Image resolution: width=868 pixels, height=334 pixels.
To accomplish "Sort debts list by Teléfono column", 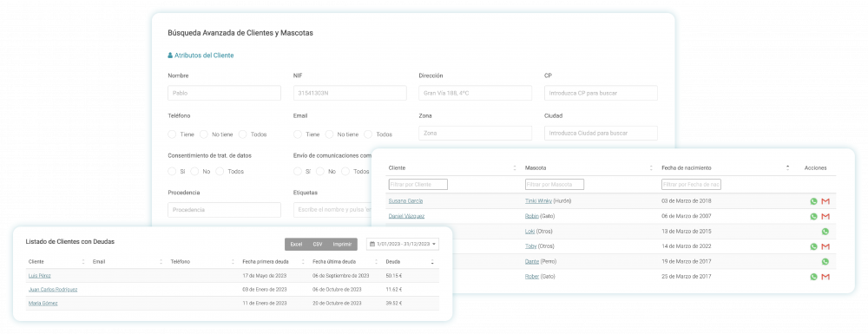I will coord(233,261).
